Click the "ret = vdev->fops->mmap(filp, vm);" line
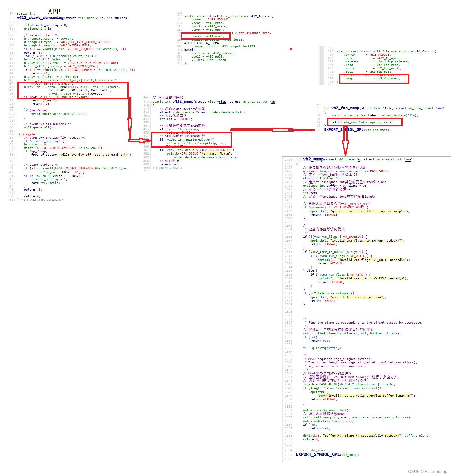 (x=197, y=143)
